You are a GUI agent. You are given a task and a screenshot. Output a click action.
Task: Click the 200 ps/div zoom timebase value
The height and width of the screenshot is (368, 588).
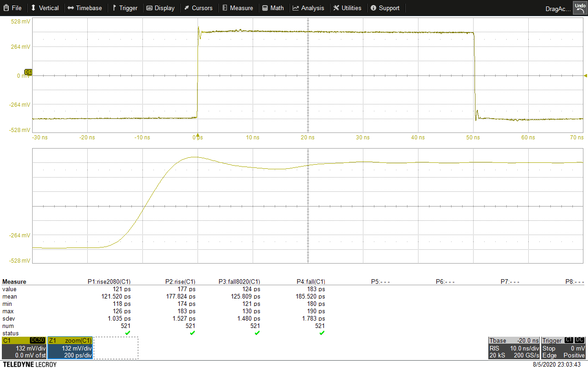[78, 355]
